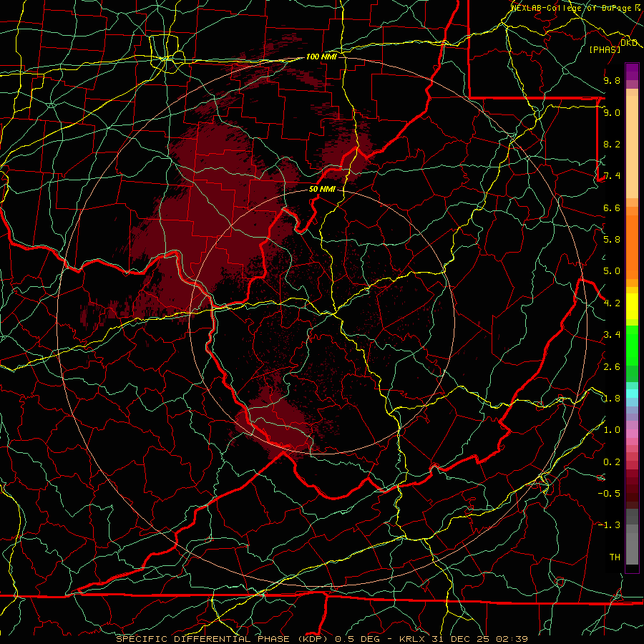Screen dimensions: 644x644
Task: Click the 3.4 value on the scale
Action: pos(612,335)
